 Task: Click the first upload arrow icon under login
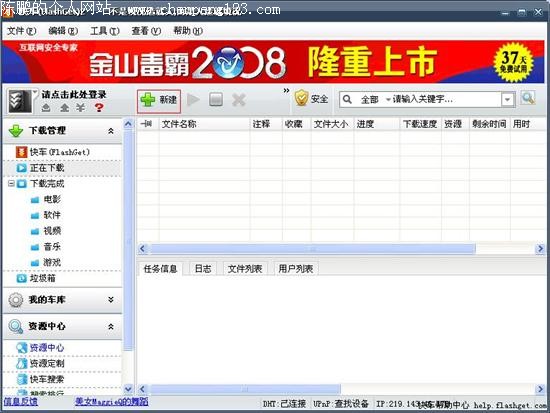pos(46,108)
